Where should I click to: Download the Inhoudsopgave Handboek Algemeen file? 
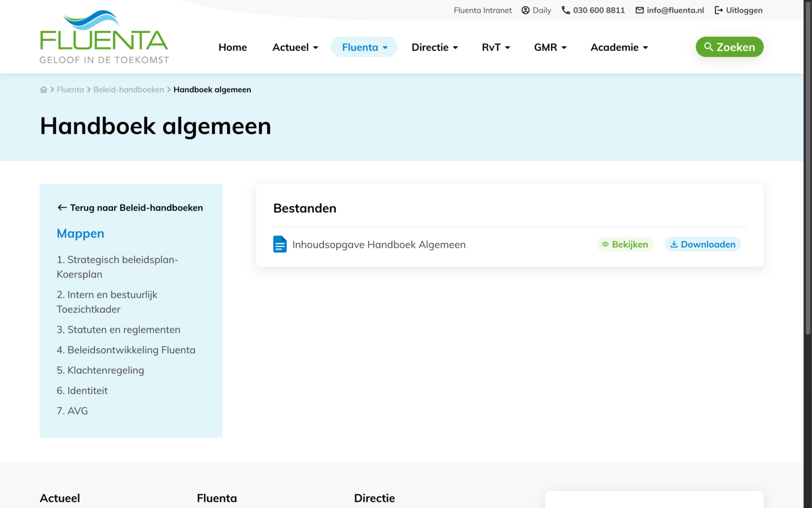coord(703,244)
